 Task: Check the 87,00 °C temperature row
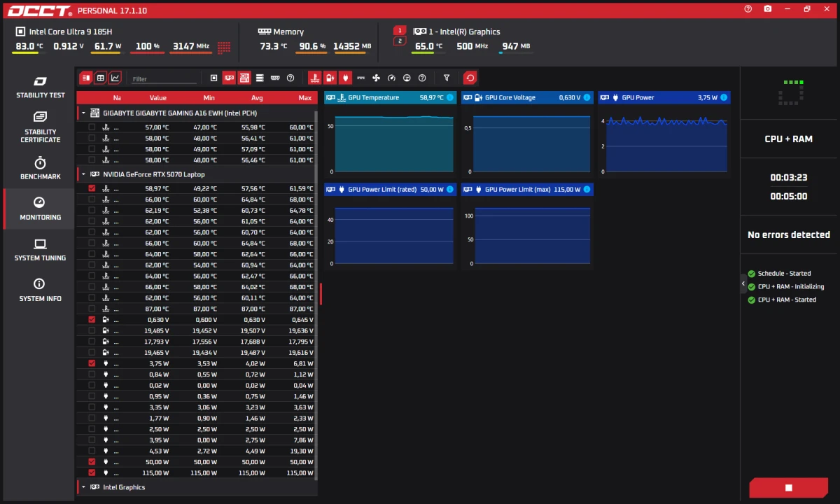pyautogui.click(x=92, y=309)
